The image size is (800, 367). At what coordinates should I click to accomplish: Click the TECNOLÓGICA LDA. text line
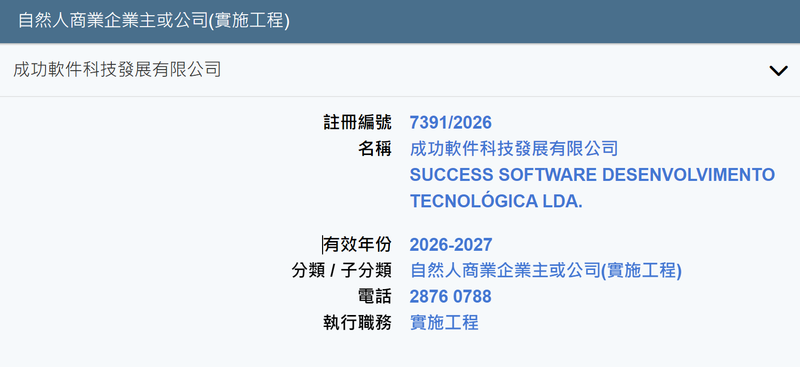pyautogui.click(x=496, y=201)
